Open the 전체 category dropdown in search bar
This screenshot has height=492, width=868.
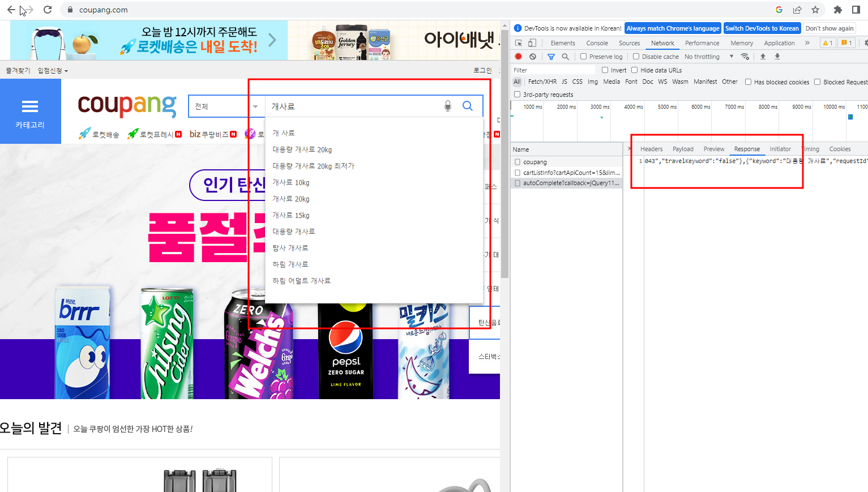[226, 106]
